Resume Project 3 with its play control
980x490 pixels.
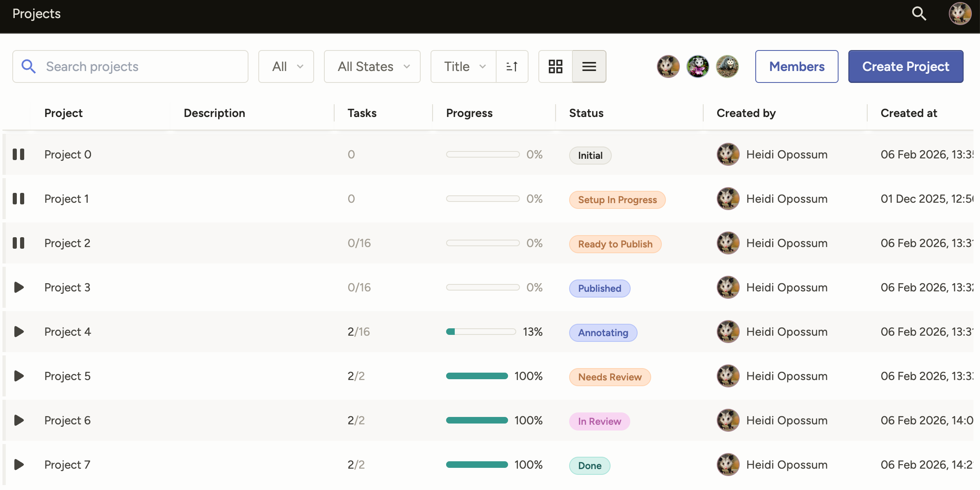pos(18,287)
